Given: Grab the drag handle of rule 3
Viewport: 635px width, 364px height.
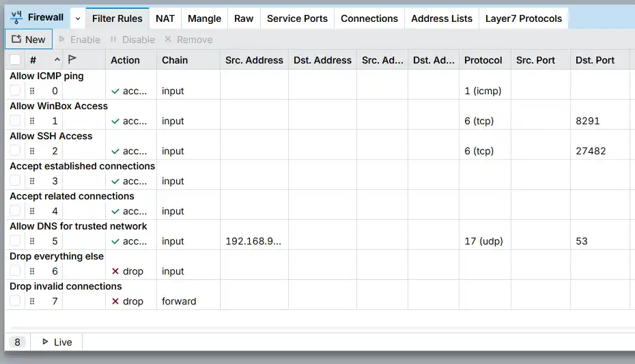Looking at the screenshot, I should click(32, 180).
